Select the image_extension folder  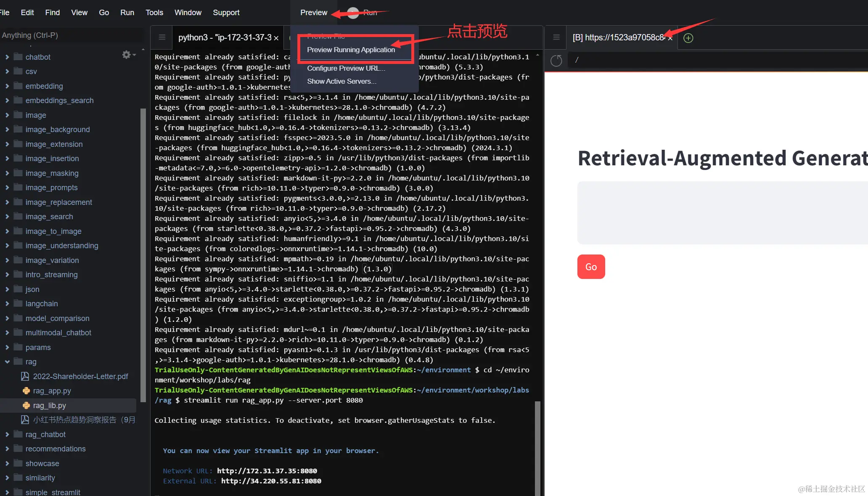coord(54,144)
